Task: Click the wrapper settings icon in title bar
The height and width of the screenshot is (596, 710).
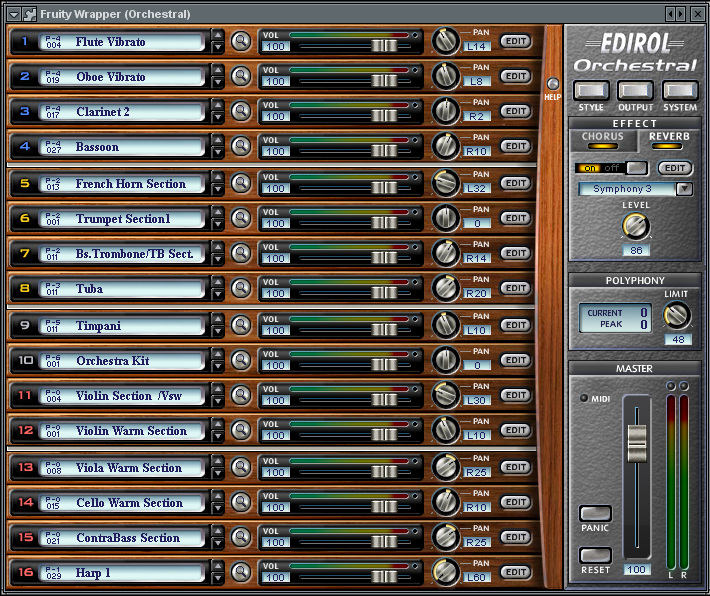Action: tap(29, 14)
